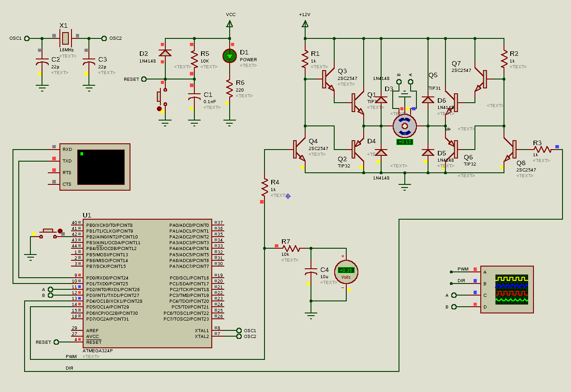Select resistor R3 1k
This screenshot has height=392, width=571.
(x=542, y=150)
